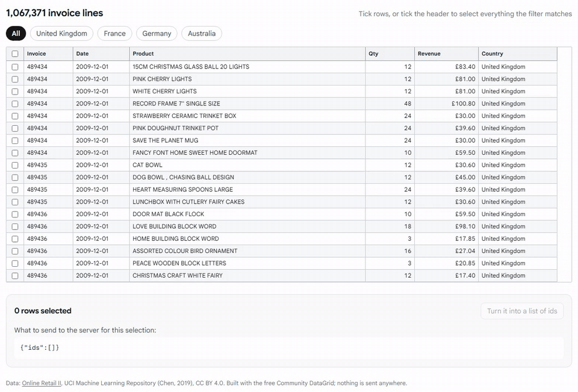The image size is (578, 392).
Task: Tick LUNCHBOX WITH CUTLERY FAIRY CAKES checkbox
Action: coord(14,202)
